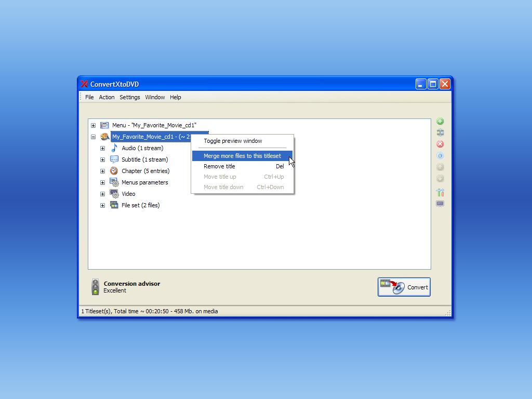This screenshot has height=399, width=532.
Task: Open the Help menu
Action: [176, 97]
